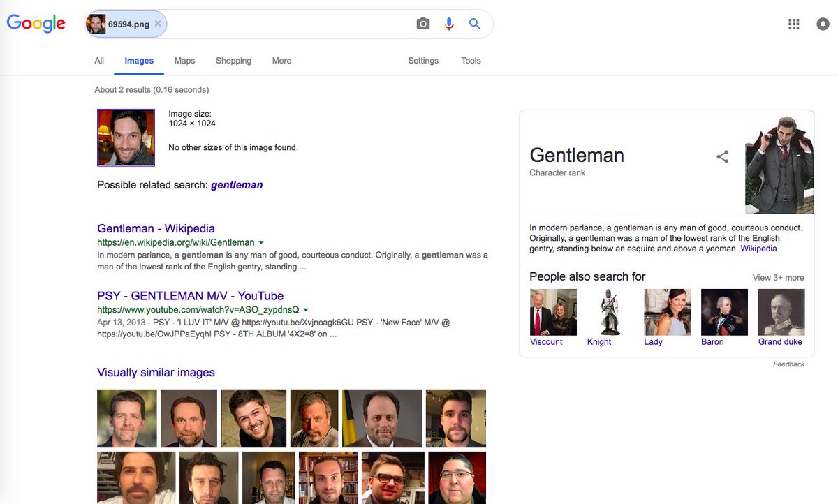
Task: Show search Tools options
Action: point(471,61)
